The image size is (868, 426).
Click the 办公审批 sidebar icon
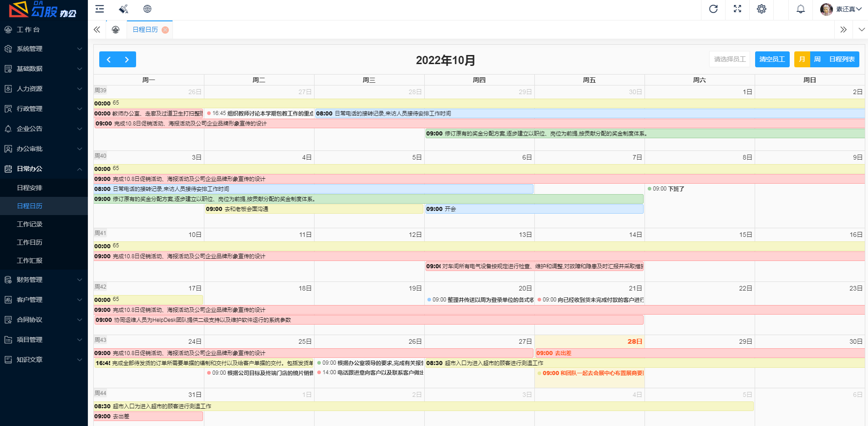[x=8, y=149]
